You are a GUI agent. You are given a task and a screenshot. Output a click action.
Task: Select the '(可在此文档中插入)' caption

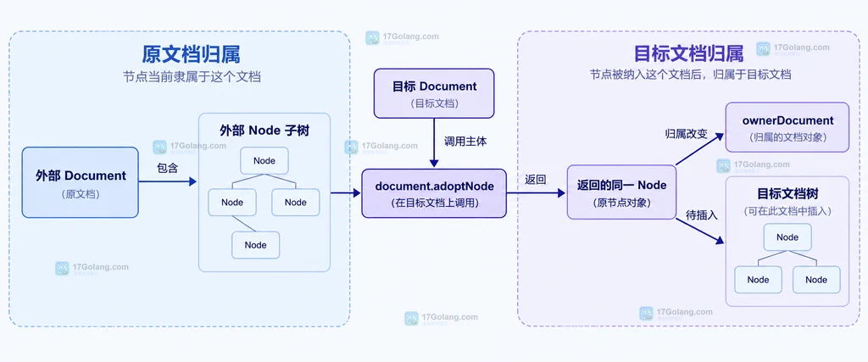tap(787, 211)
